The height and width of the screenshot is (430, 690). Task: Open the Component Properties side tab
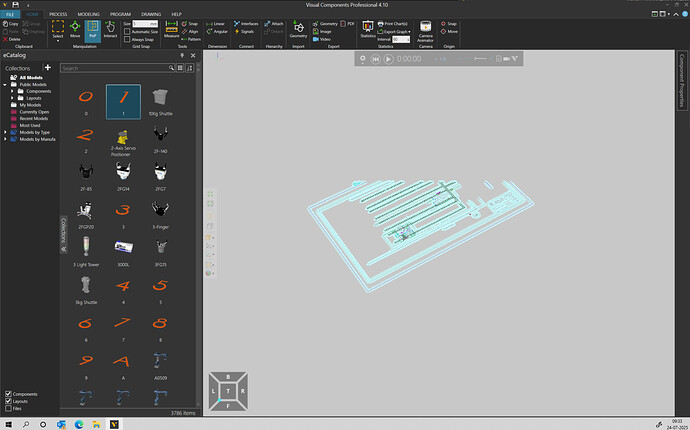coord(682,81)
